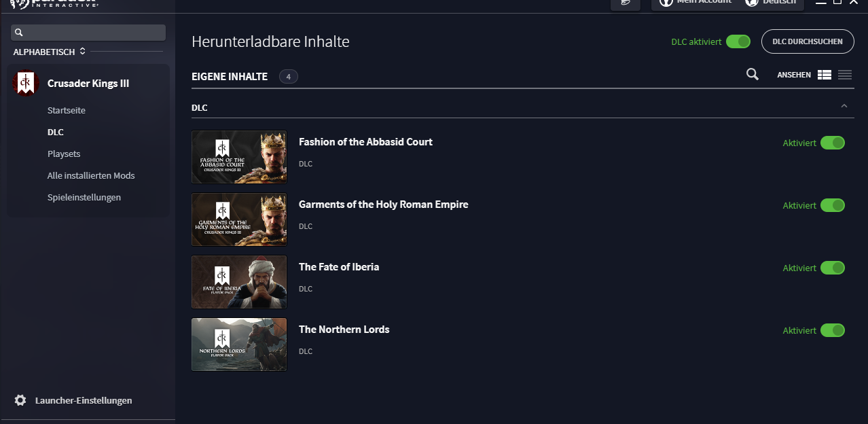This screenshot has width=868, height=424.
Task: Toggle off Fashion of the Abbasid Court
Action: 833,143
